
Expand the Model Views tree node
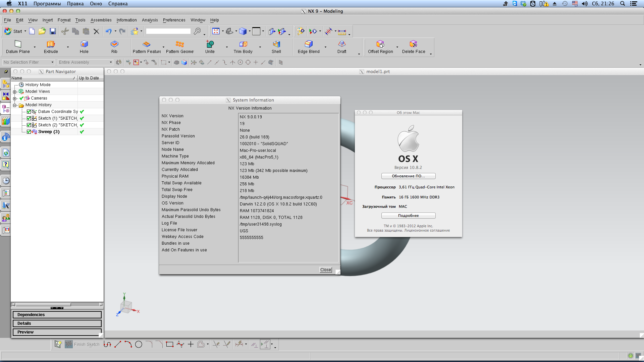point(14,92)
